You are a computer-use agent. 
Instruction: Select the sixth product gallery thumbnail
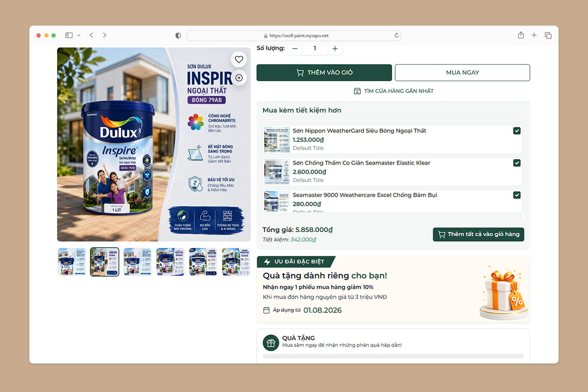[236, 262]
